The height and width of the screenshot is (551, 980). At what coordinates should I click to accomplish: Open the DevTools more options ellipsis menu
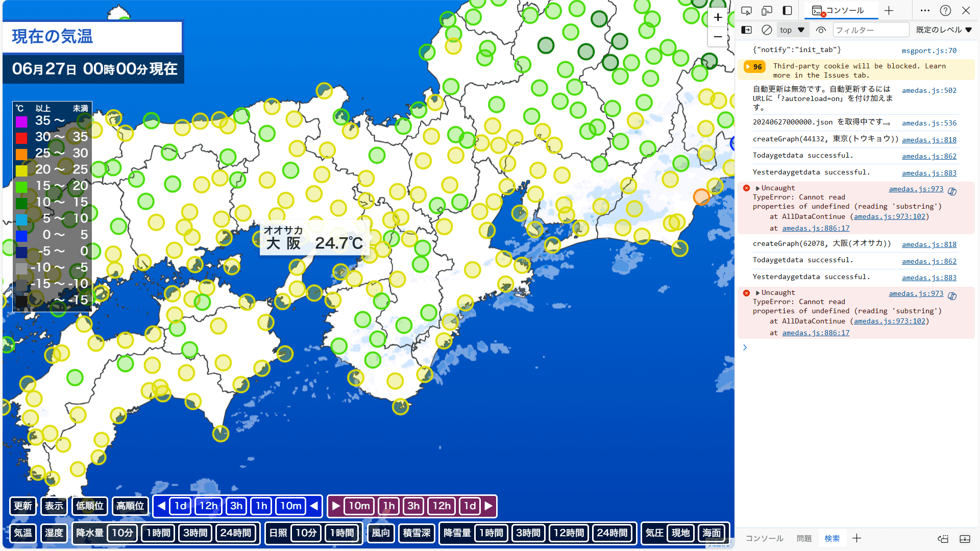pos(925,11)
